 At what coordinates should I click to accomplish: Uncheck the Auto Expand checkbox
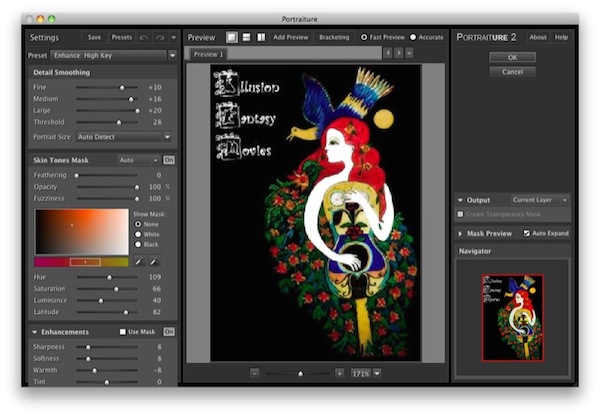(527, 233)
